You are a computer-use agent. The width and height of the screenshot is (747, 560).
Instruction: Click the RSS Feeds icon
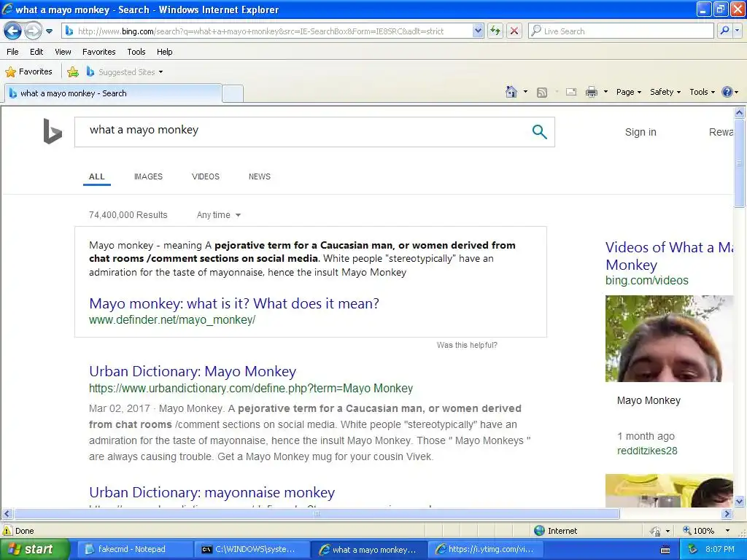(542, 93)
